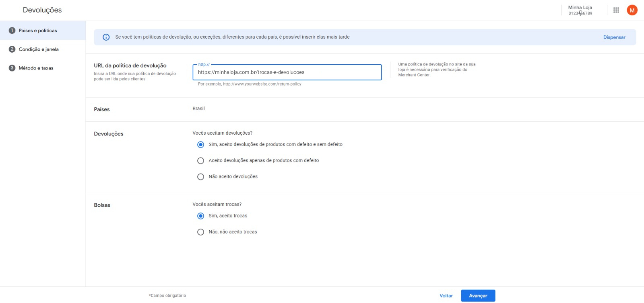Open the Google apps grid icon
The image size is (644, 303).
[616, 10]
